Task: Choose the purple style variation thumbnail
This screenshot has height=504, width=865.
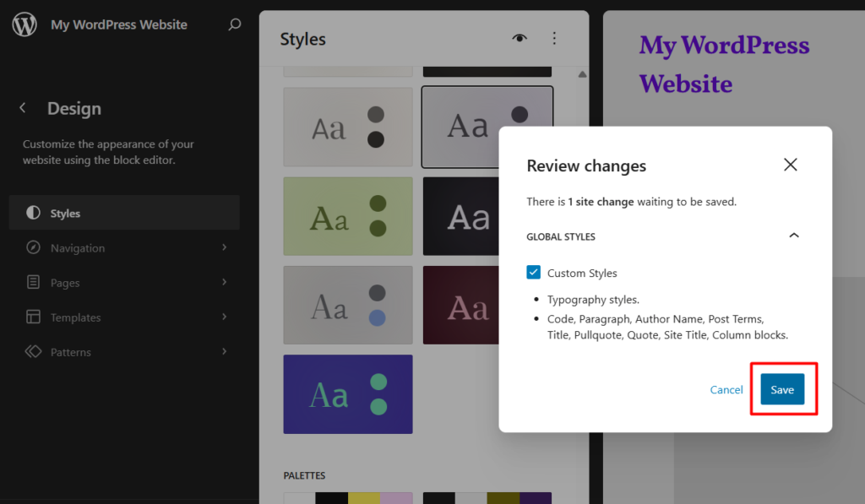Action: point(348,393)
